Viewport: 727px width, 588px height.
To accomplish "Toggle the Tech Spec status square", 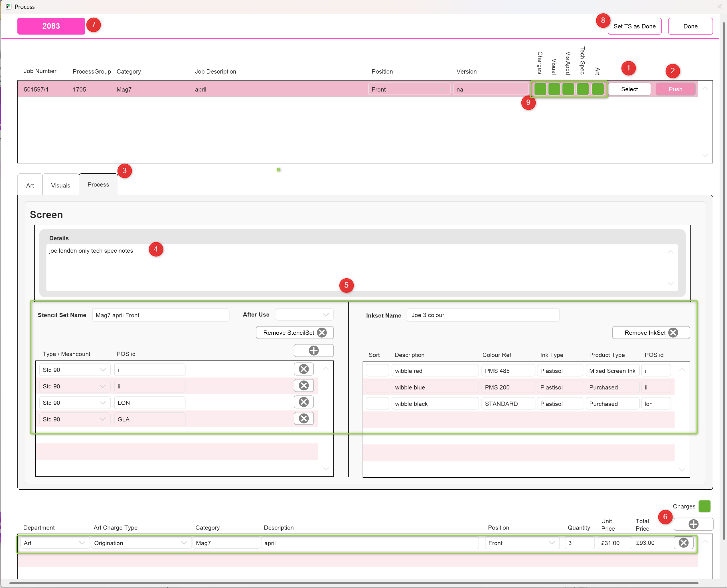I will [x=582, y=89].
